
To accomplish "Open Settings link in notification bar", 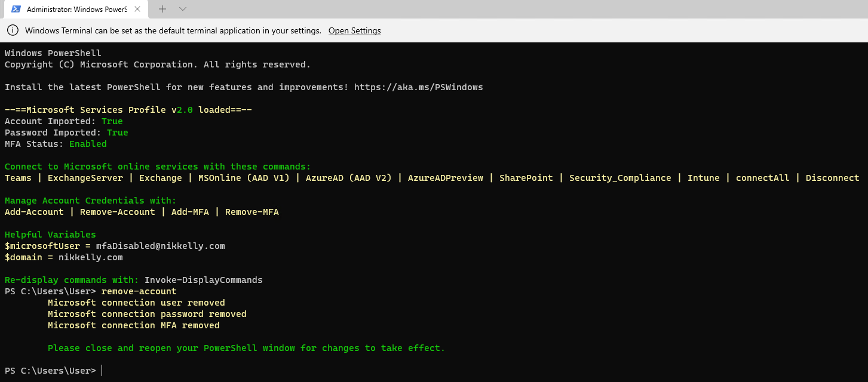I will coord(354,30).
